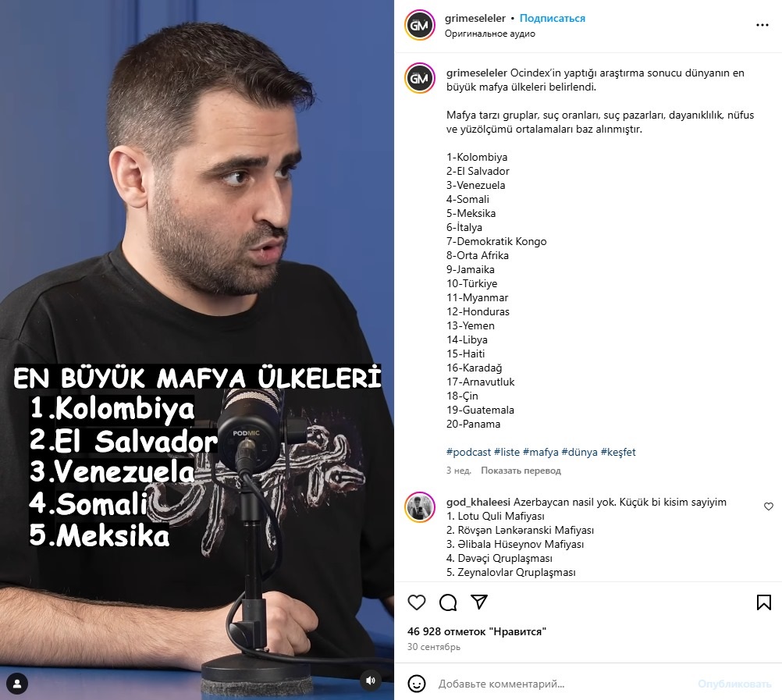Like god_khaleesi's comment with small heart
Viewport: 782px width, 700px height.
point(769,506)
